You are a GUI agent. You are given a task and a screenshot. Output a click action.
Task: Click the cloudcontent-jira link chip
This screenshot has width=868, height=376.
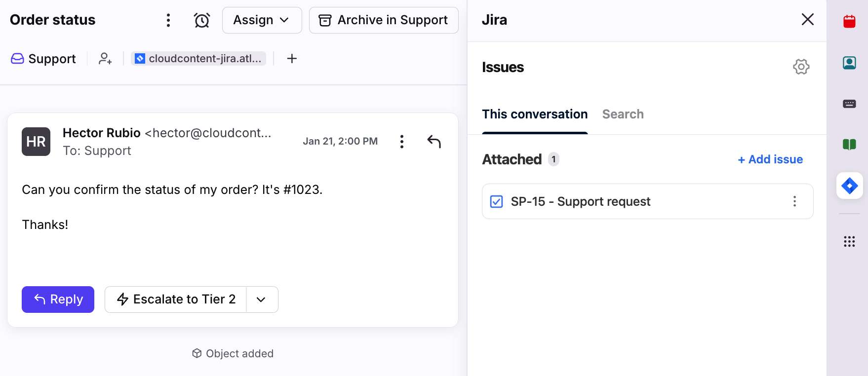198,59
